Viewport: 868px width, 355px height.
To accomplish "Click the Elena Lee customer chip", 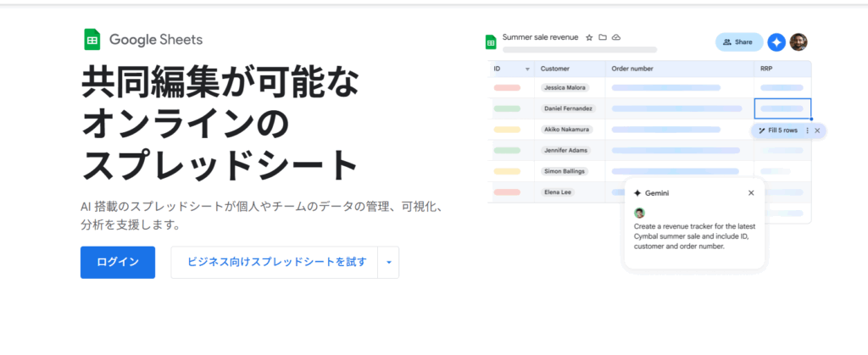I will (558, 191).
